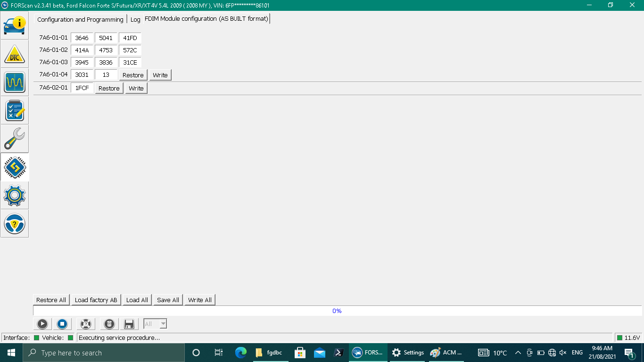This screenshot has width=644, height=362.
Task: Click the Write All button
Action: click(x=200, y=300)
